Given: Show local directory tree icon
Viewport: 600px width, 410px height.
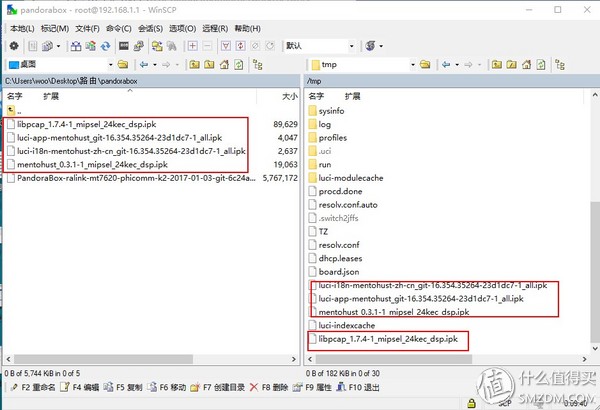Looking at the screenshot, I should 258,65.
